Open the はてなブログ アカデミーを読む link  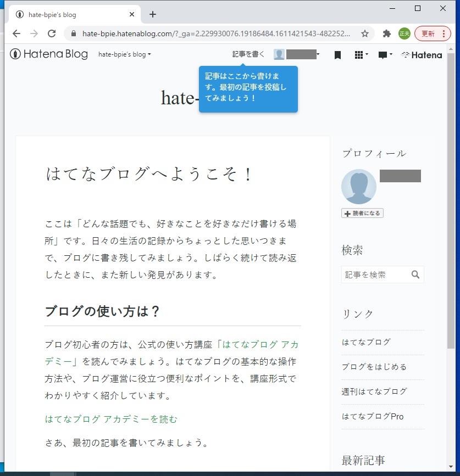110,419
